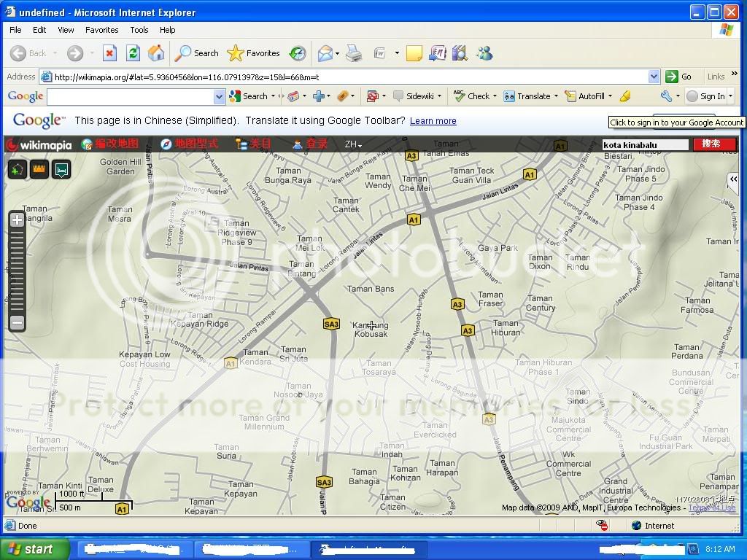Click the red Wikimapia search button

pyautogui.click(x=713, y=144)
